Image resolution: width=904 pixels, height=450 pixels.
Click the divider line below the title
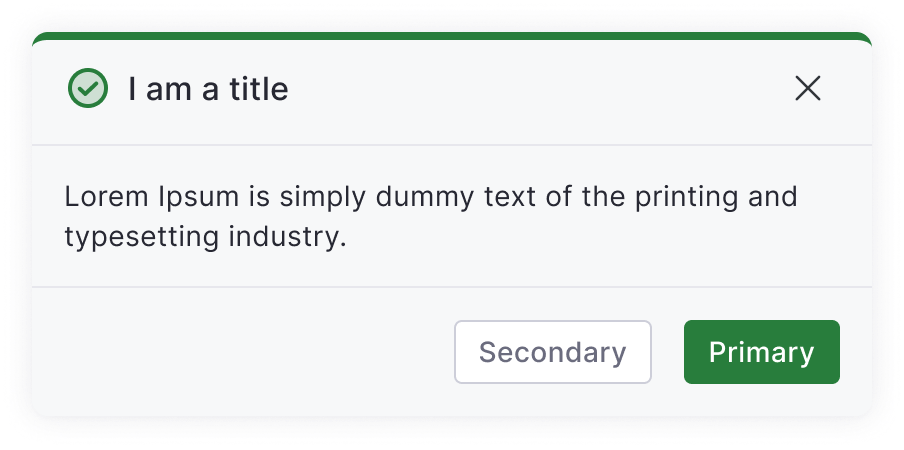pyautogui.click(x=452, y=145)
